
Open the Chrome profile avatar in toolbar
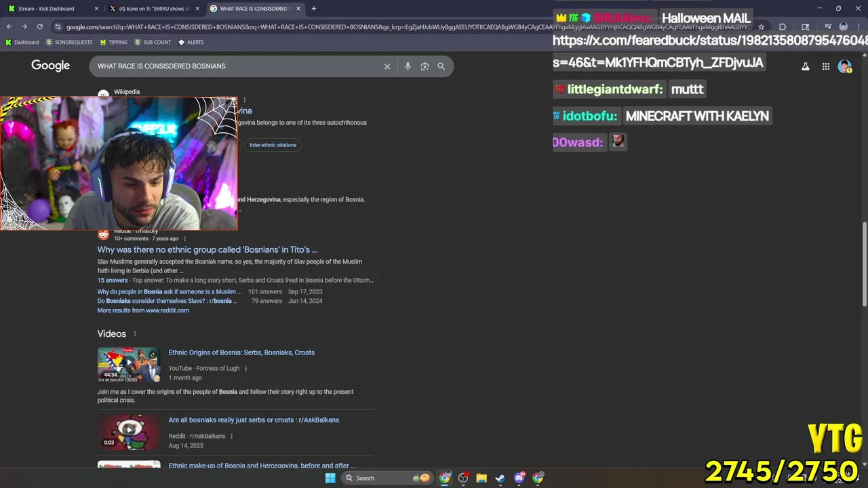pyautogui.click(x=843, y=26)
